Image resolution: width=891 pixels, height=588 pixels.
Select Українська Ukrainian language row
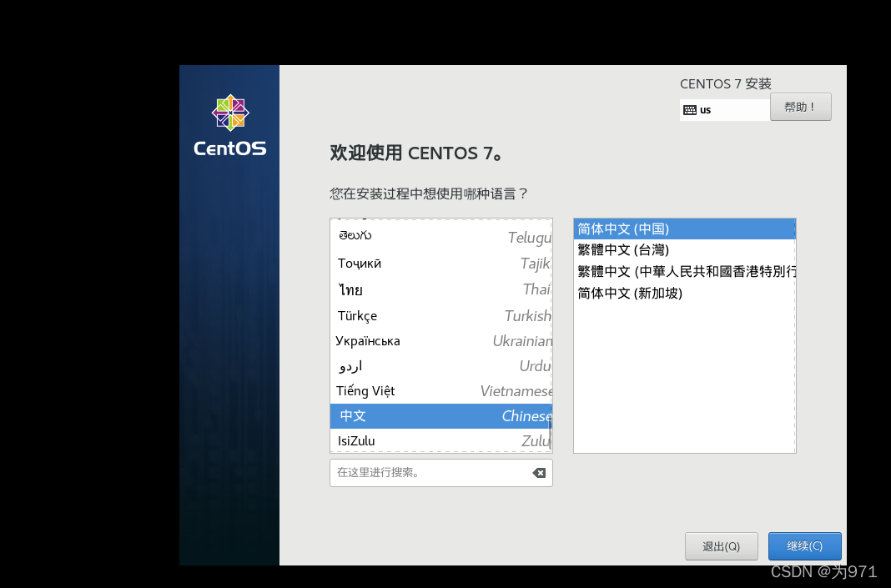click(x=441, y=341)
